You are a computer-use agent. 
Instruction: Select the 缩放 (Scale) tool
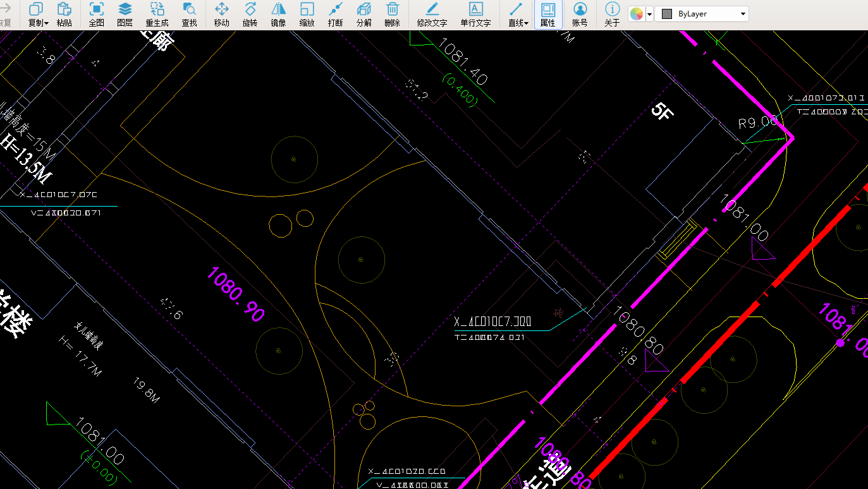(307, 15)
